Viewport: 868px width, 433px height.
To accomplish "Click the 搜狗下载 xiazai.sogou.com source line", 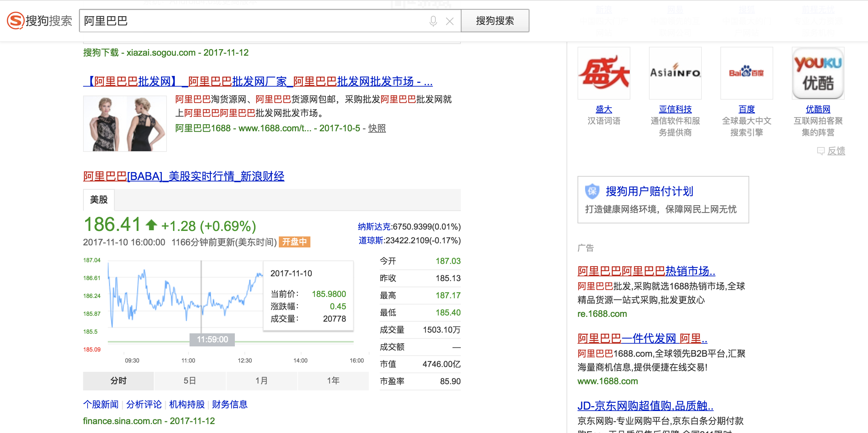I will click(166, 53).
